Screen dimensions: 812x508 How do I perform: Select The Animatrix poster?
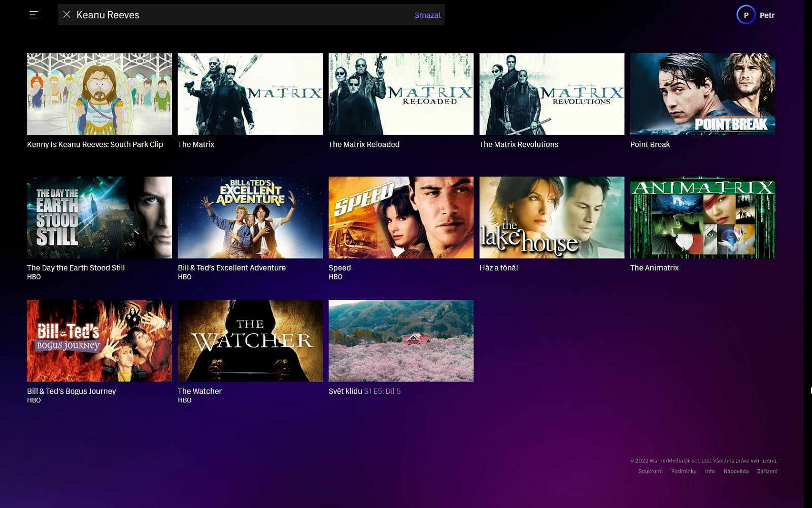pos(702,217)
